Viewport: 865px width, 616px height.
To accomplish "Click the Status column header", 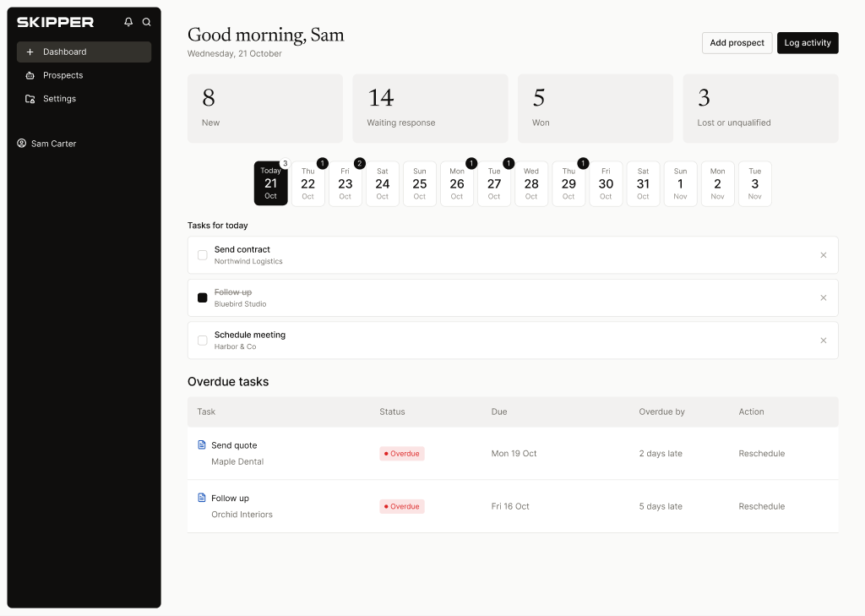I will 392,412.
